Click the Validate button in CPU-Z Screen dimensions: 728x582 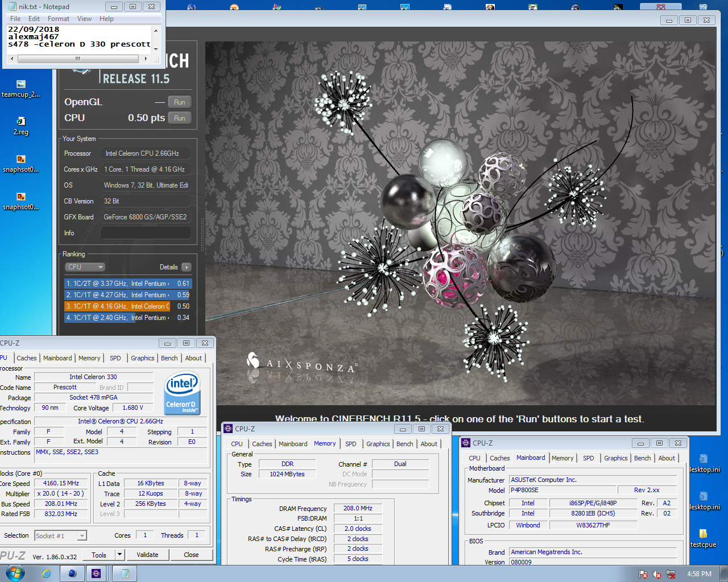[147, 555]
